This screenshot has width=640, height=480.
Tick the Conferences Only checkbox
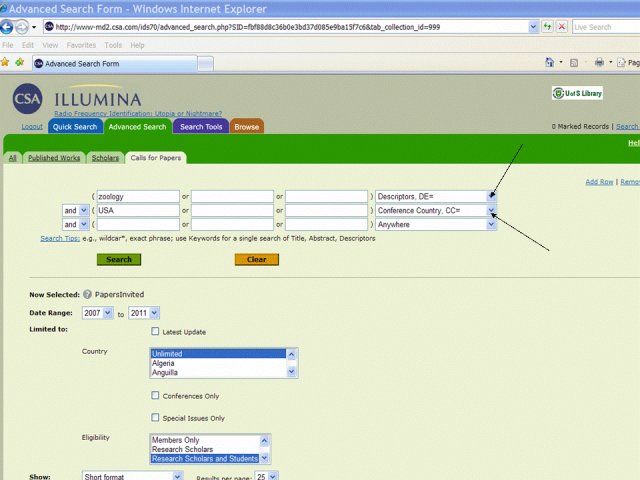click(155, 395)
